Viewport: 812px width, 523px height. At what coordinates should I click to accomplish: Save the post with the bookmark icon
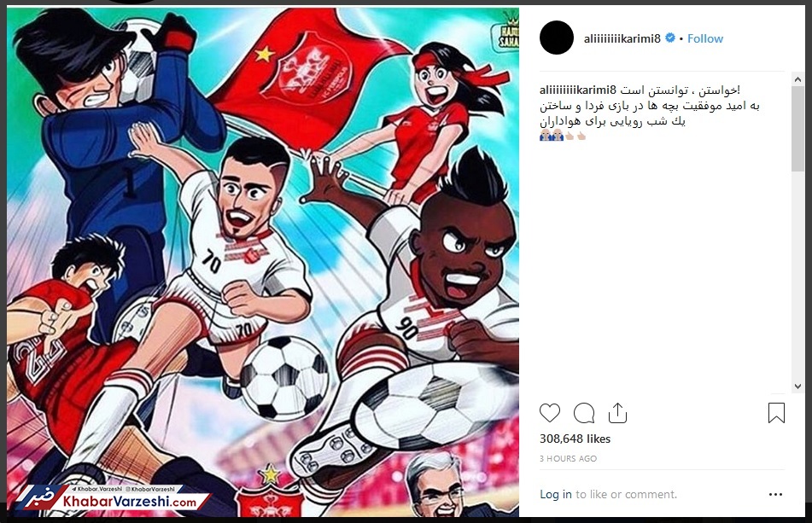(x=776, y=413)
